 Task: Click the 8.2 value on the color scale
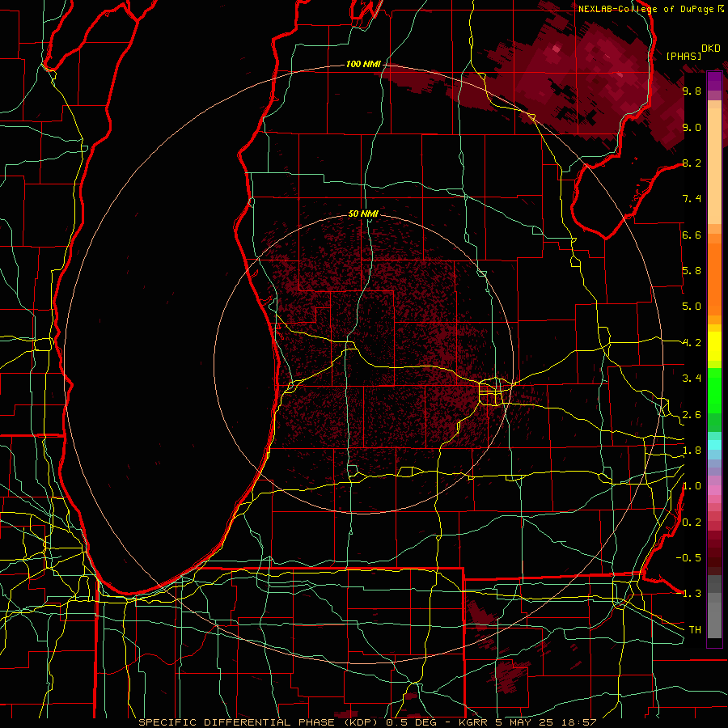point(692,163)
